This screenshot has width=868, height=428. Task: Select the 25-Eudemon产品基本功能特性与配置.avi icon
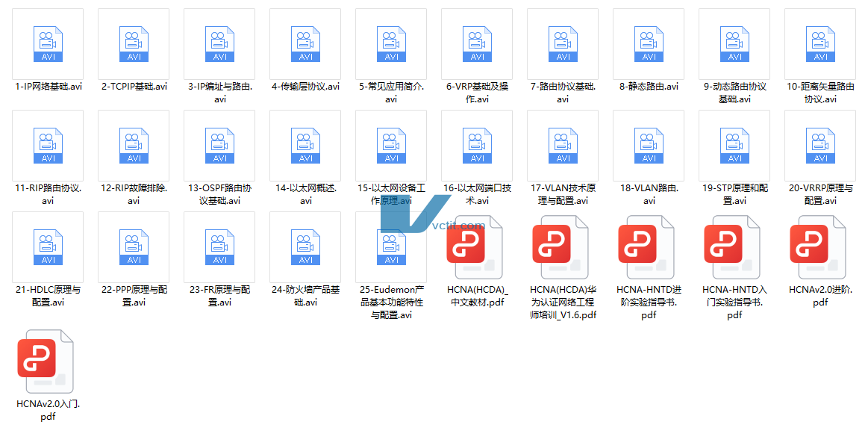391,247
